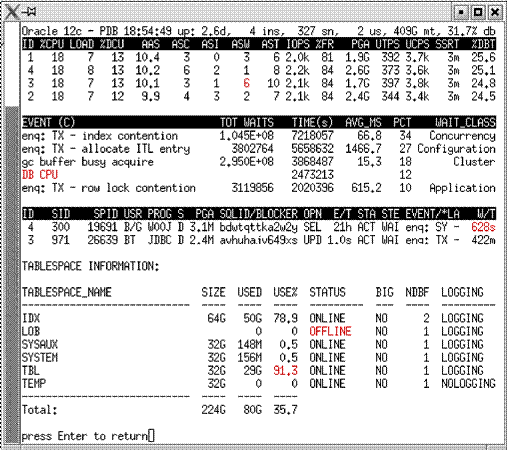Select the %DBT value 25.6
This screenshot has width=507, height=450.
pyautogui.click(x=483, y=57)
